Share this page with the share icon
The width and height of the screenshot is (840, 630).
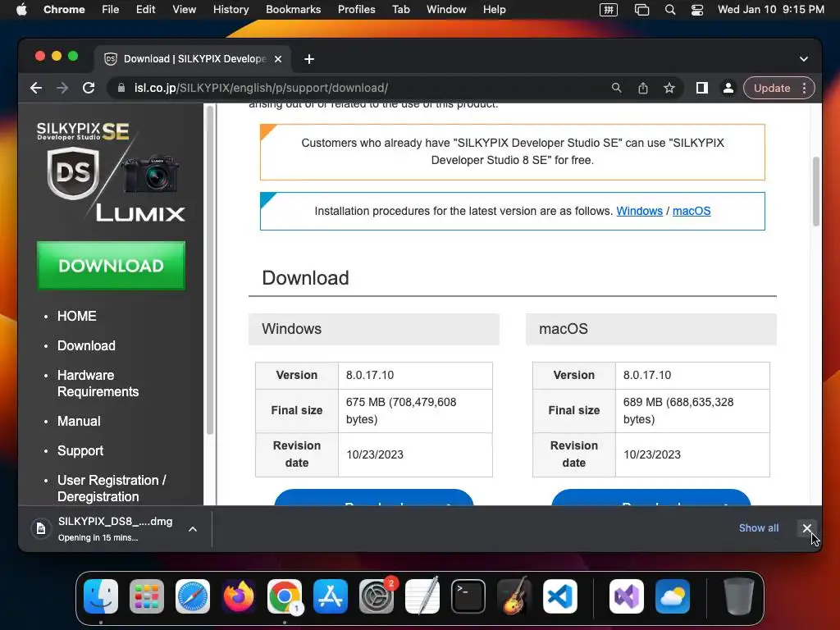pyautogui.click(x=643, y=88)
